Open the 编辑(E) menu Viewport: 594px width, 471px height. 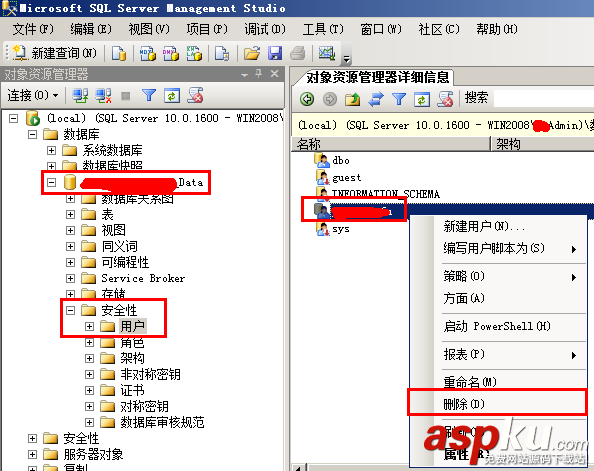pos(91,29)
